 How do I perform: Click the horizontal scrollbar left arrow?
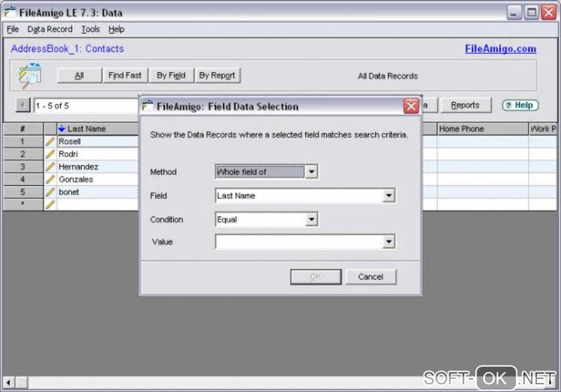[8, 382]
